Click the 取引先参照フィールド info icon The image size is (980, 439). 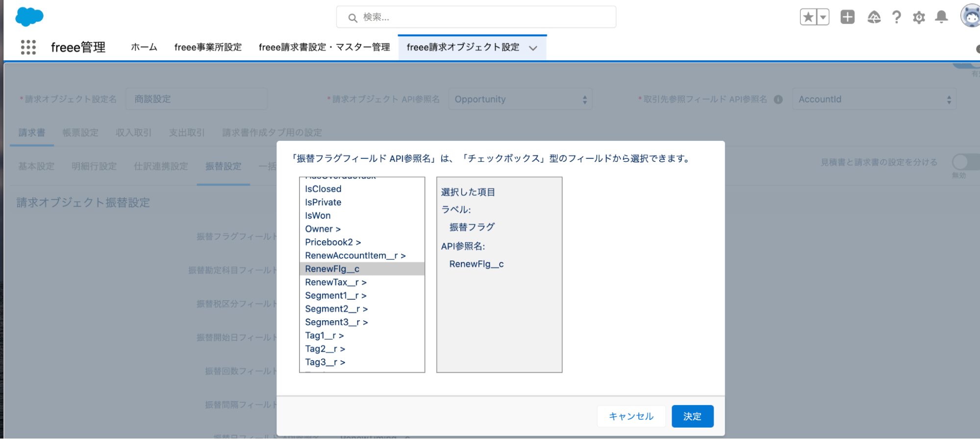point(778,100)
